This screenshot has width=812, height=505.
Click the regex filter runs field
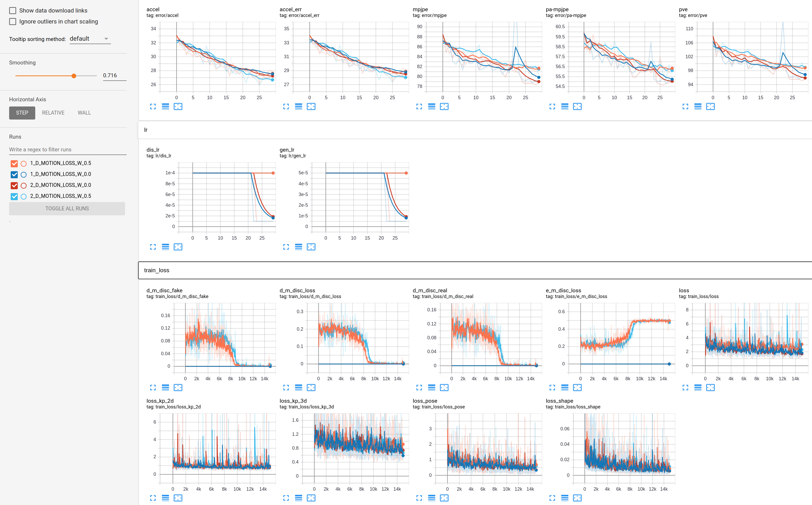[68, 150]
